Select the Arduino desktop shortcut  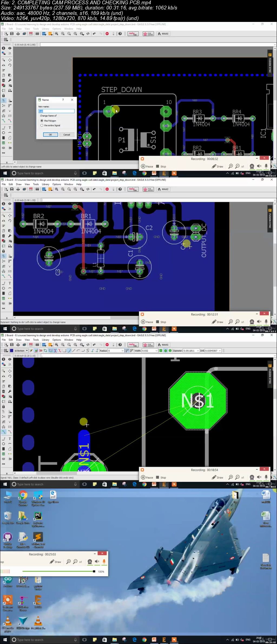coord(8,582)
